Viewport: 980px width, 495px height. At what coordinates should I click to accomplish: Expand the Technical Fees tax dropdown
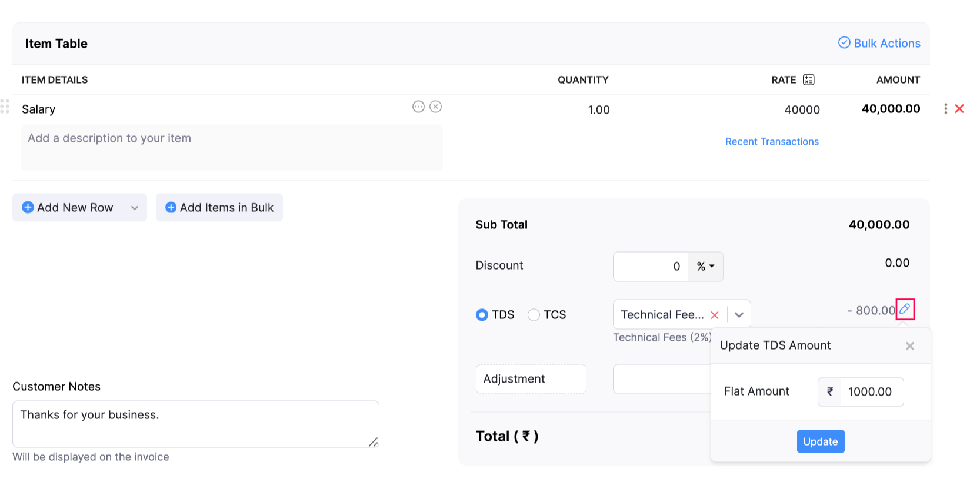point(739,315)
